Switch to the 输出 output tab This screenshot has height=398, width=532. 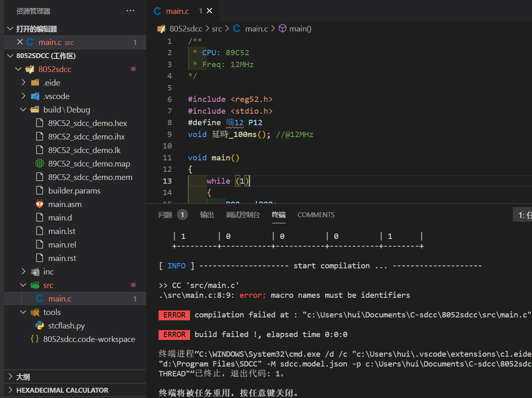pos(207,215)
